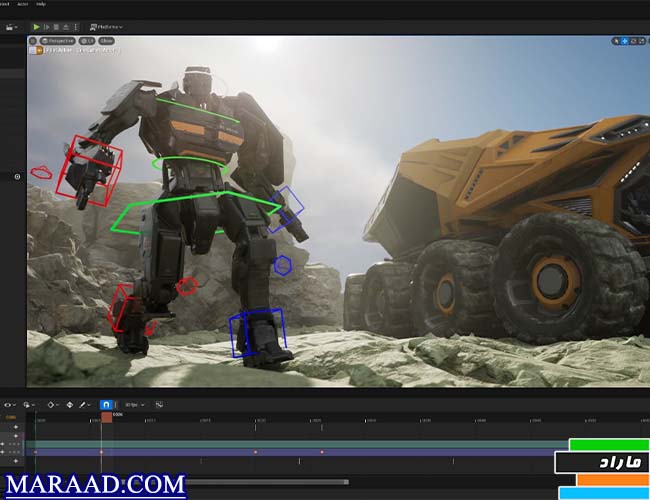Viewport: 650px width, 500px height.
Task: Select the fourth keyframe on purple track
Action: tap(322, 452)
